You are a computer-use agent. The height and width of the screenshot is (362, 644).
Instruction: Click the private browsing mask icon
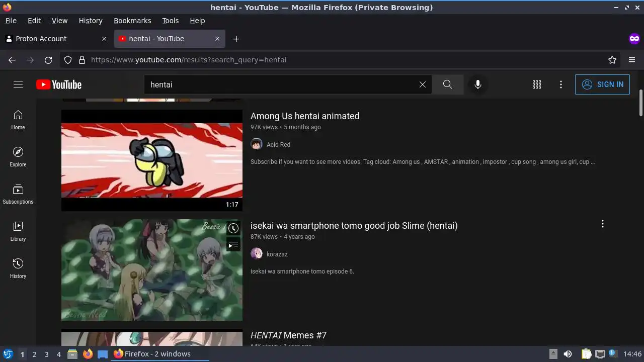tap(634, 39)
